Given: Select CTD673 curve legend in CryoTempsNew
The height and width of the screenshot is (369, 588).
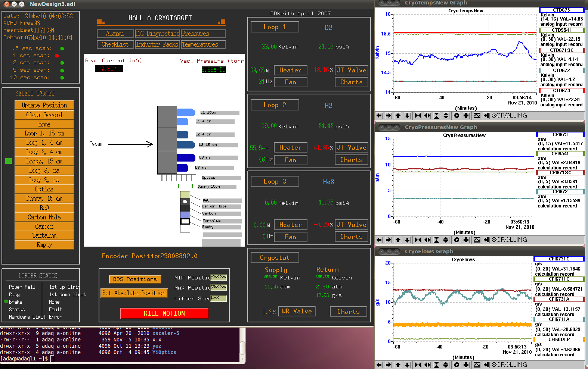Looking at the screenshot, I should click(561, 10).
